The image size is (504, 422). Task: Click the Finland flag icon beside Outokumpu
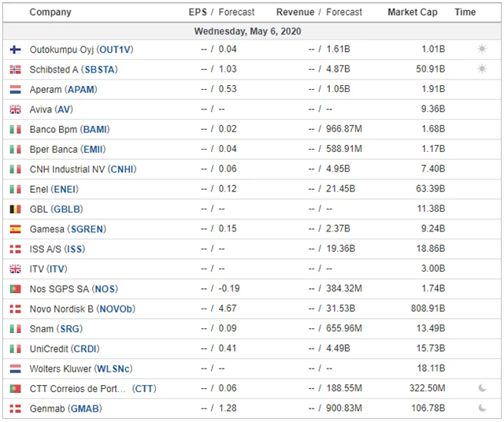pyautogui.click(x=15, y=50)
